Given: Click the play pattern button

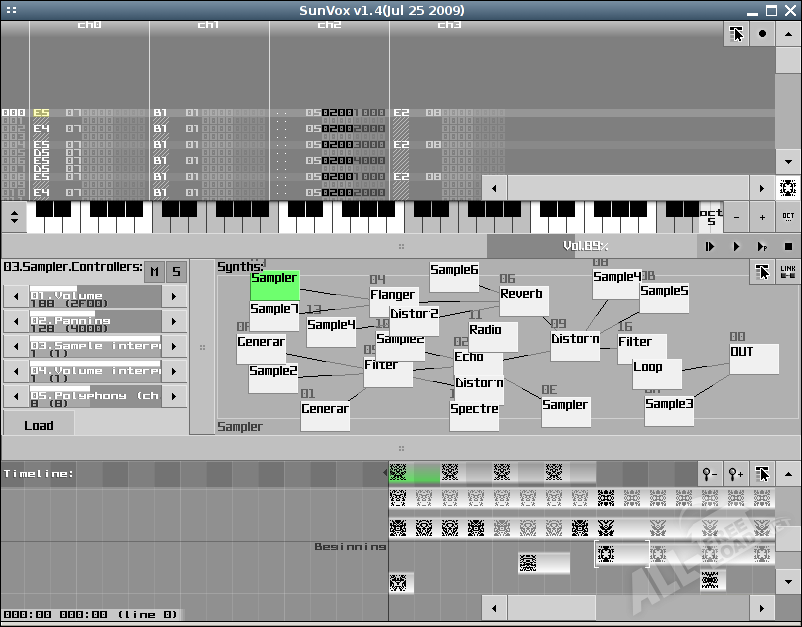Looking at the screenshot, I should pos(762,246).
